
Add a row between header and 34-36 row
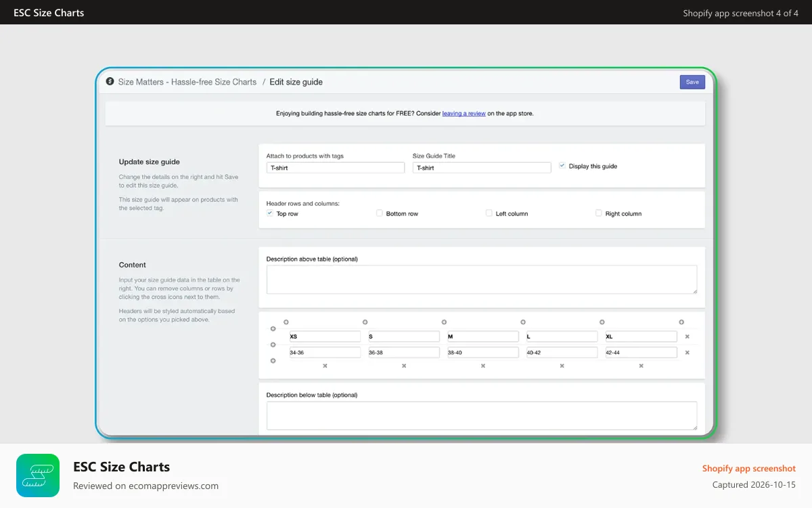273,345
